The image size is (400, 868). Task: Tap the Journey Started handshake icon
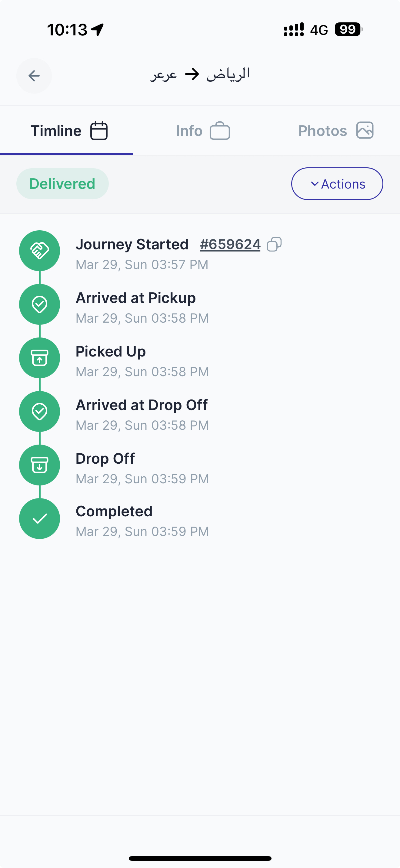point(39,251)
